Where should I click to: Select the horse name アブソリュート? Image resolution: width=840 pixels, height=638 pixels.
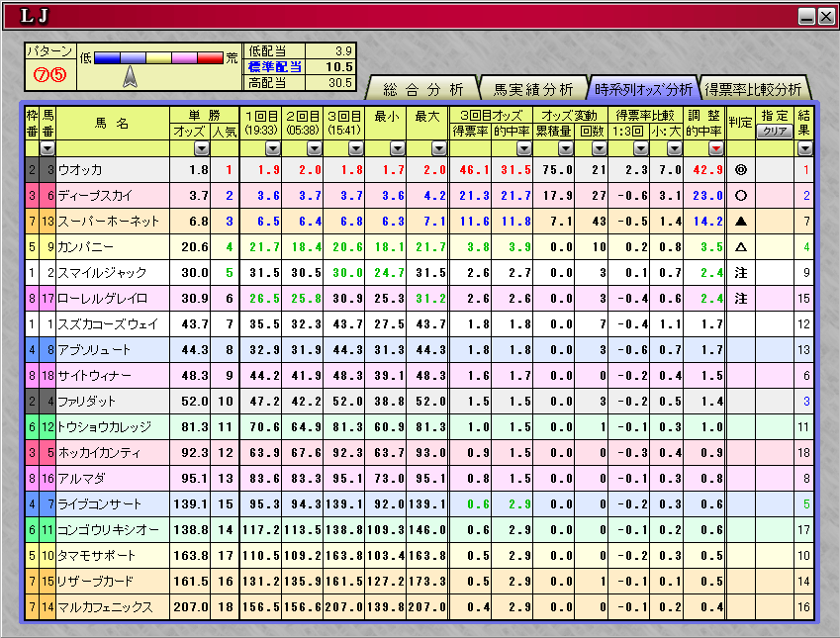pos(94,350)
